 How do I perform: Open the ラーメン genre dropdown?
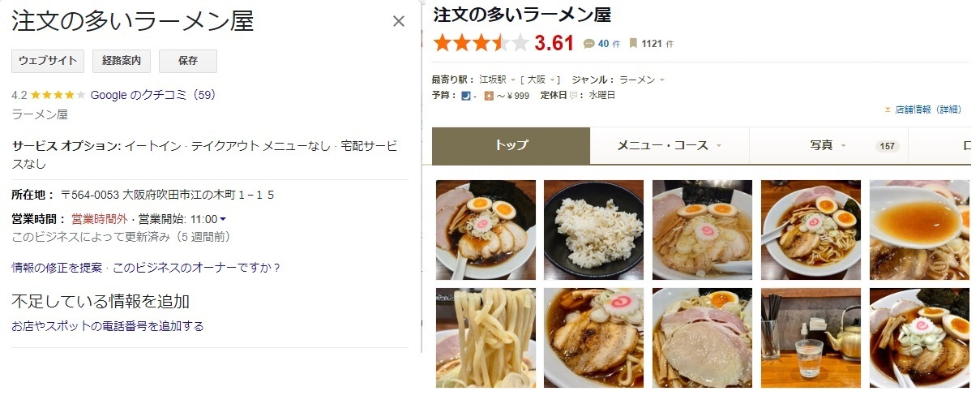(662, 80)
